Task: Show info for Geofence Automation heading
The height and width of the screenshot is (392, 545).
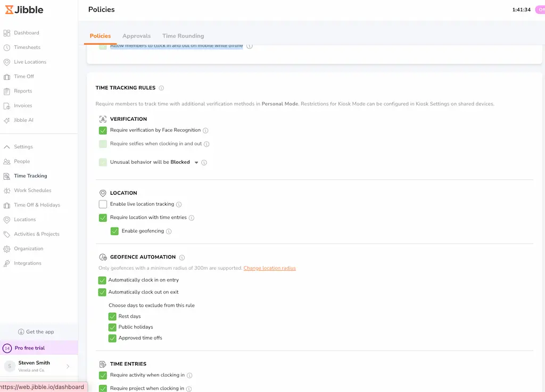Action: point(182,257)
